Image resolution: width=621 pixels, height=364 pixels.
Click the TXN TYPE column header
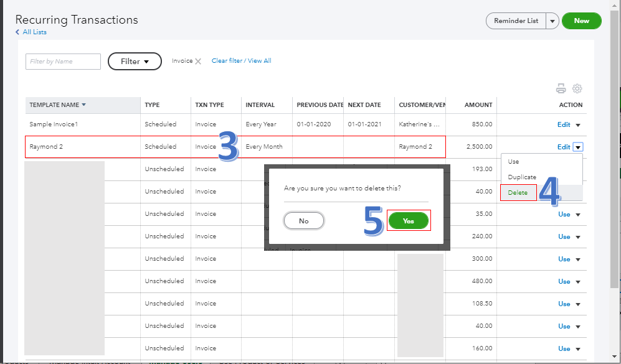click(209, 105)
